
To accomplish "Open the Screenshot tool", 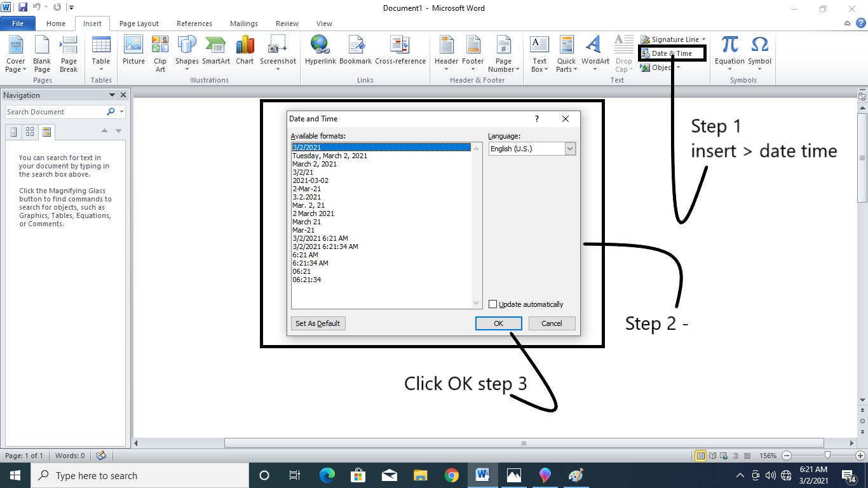I will [x=278, y=55].
